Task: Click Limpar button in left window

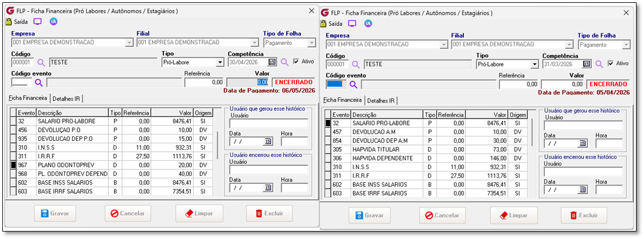Action: click(199, 214)
